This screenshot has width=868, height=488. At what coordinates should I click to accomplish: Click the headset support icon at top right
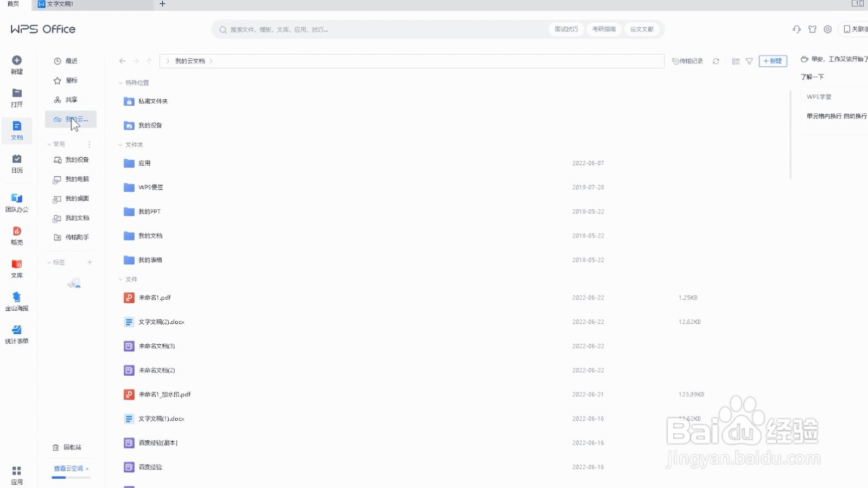click(x=796, y=29)
